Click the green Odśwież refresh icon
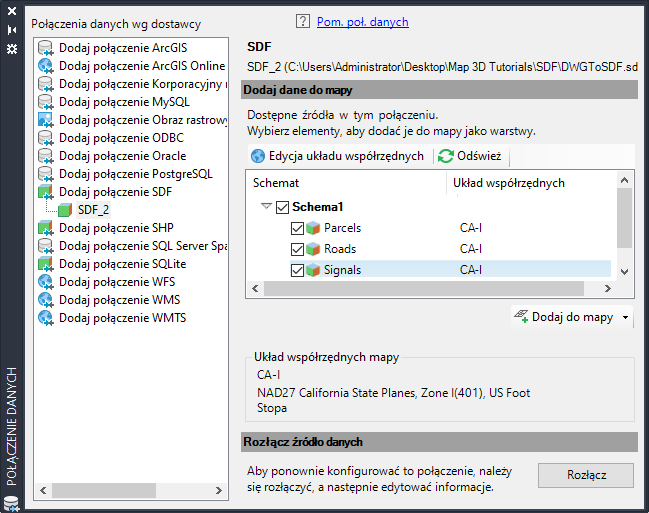The height and width of the screenshot is (513, 649). [x=446, y=157]
